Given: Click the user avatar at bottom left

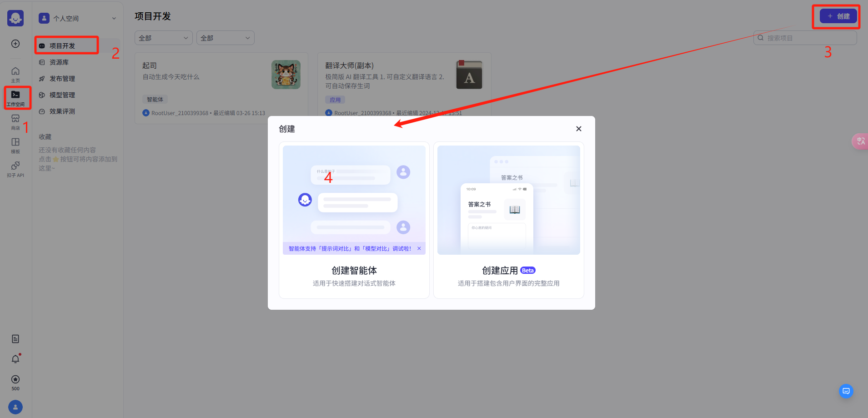Looking at the screenshot, I should pos(15,407).
